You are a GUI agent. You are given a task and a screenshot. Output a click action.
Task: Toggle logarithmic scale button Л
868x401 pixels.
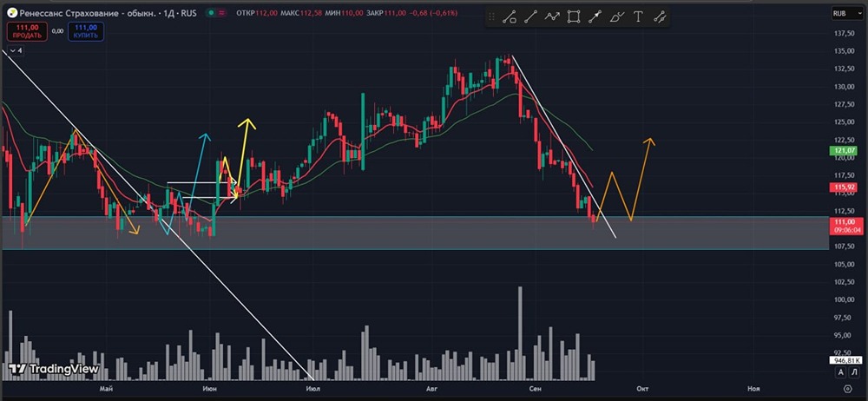pos(855,371)
